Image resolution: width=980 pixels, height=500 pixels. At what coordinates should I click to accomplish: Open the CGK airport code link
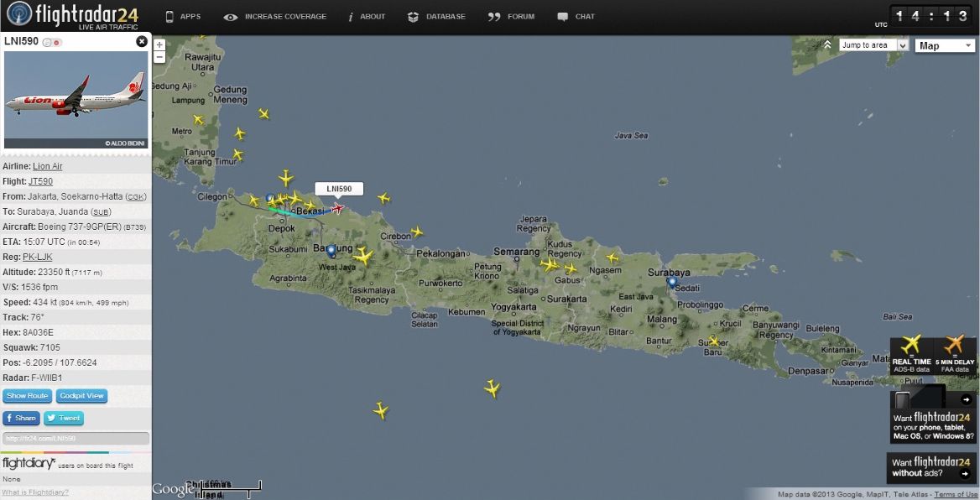point(136,197)
